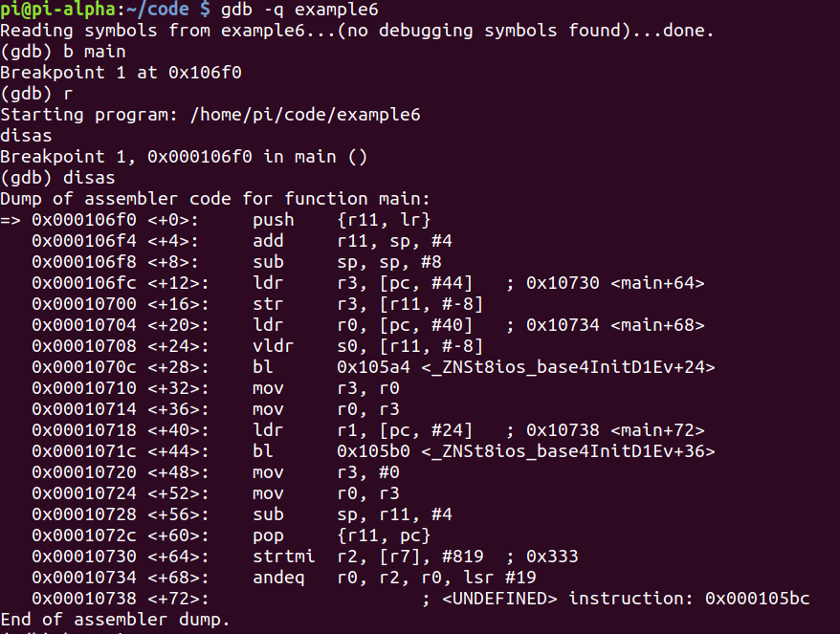This screenshot has height=634, width=840.
Task: Click the 'sub sp, sp, #8' instruction
Action: pyautogui.click(x=346, y=262)
